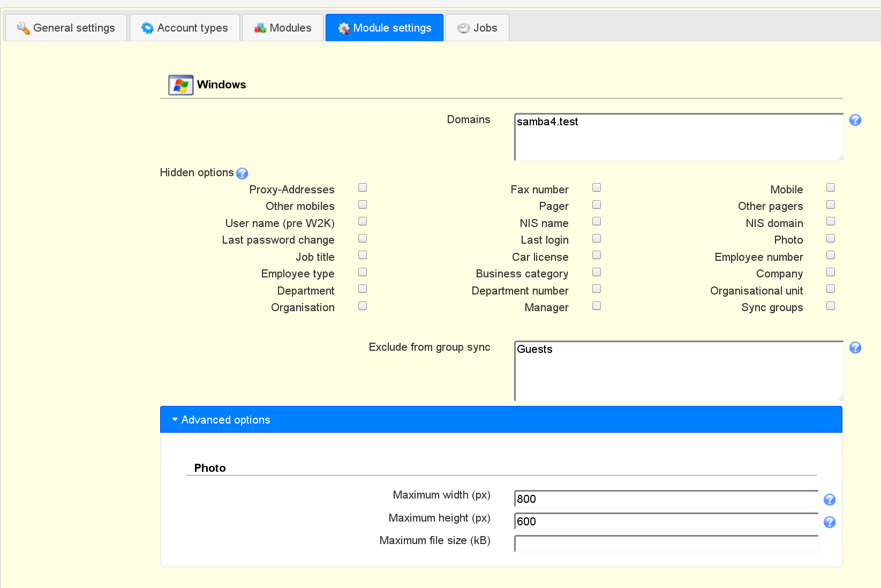The image size is (881, 588).
Task: Click the Exclude from group sync text area
Action: coord(678,371)
